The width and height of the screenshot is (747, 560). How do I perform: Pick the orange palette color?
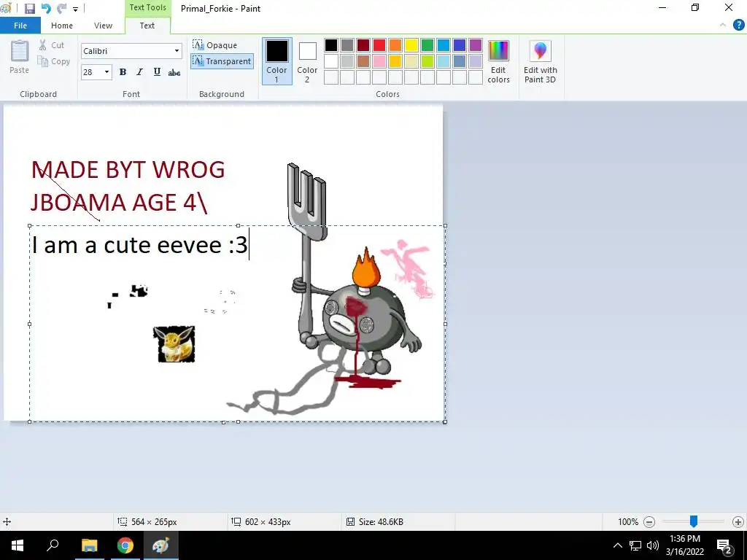coord(395,45)
